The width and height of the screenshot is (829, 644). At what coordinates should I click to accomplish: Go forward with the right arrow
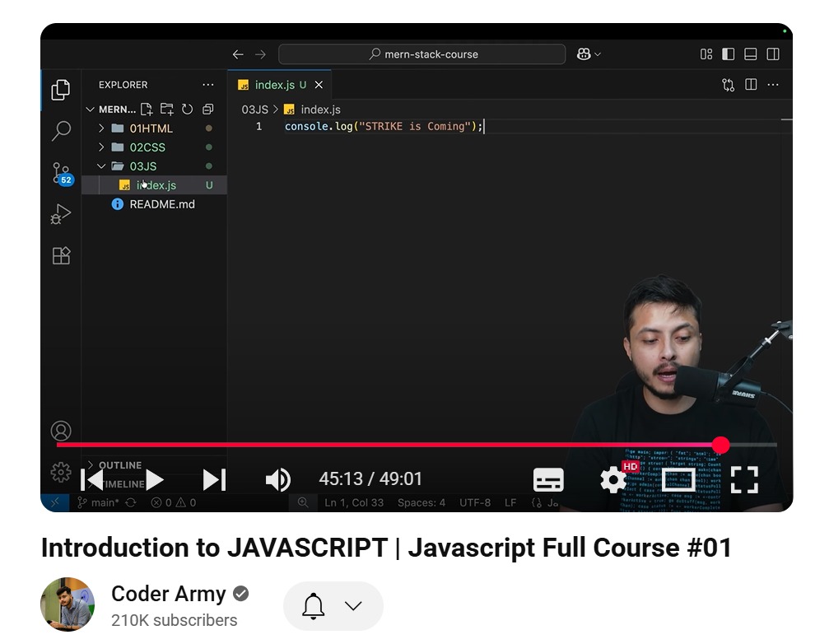260,54
